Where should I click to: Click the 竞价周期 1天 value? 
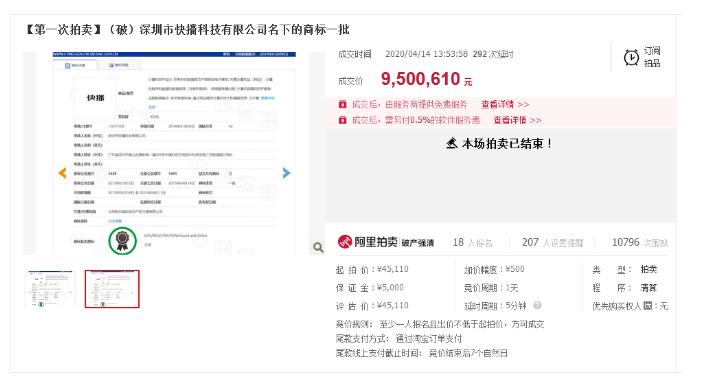tap(512, 287)
